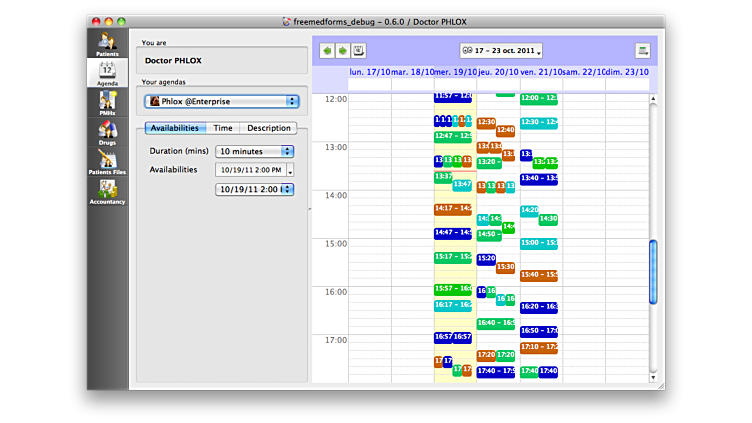Open the Drugs section
Viewport: 752px width, 423px height.
click(x=107, y=132)
